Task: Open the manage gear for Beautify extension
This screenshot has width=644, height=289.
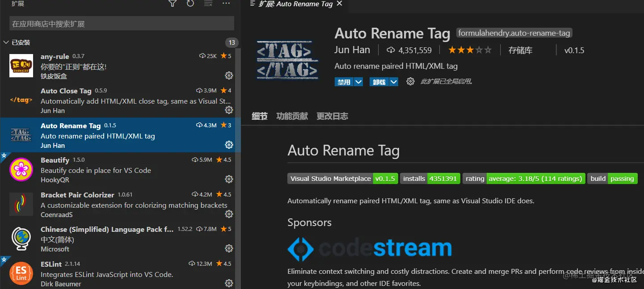Action: point(229,179)
